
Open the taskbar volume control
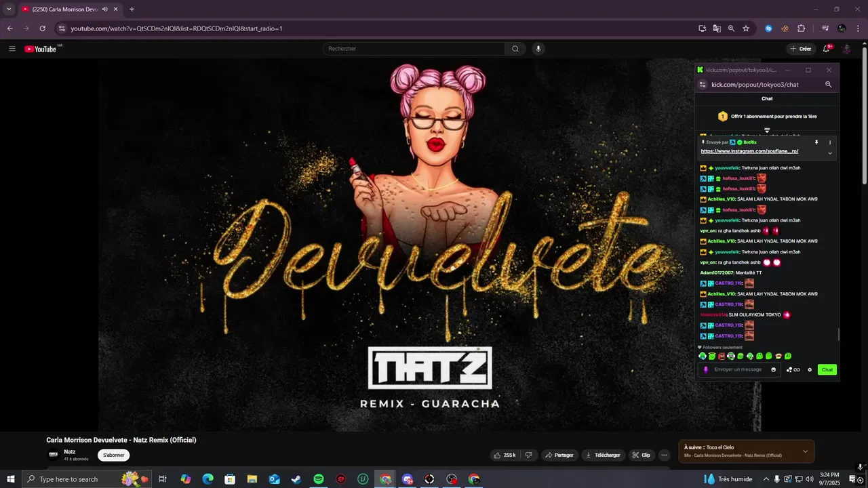(x=810, y=479)
